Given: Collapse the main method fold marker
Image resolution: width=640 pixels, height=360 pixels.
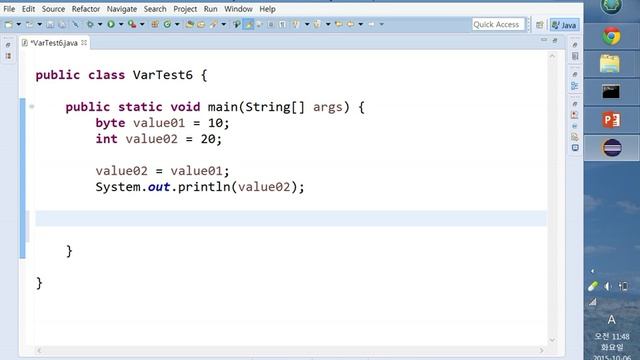Looking at the screenshot, I should coord(31,107).
